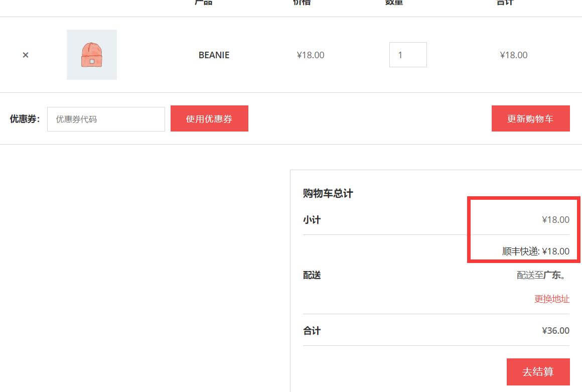Click the 合计 label in cart totals
The height and width of the screenshot is (392, 582).
(x=312, y=331)
